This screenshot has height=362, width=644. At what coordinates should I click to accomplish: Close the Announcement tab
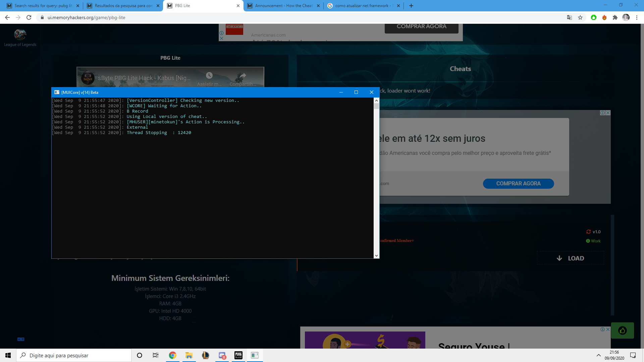(318, 6)
